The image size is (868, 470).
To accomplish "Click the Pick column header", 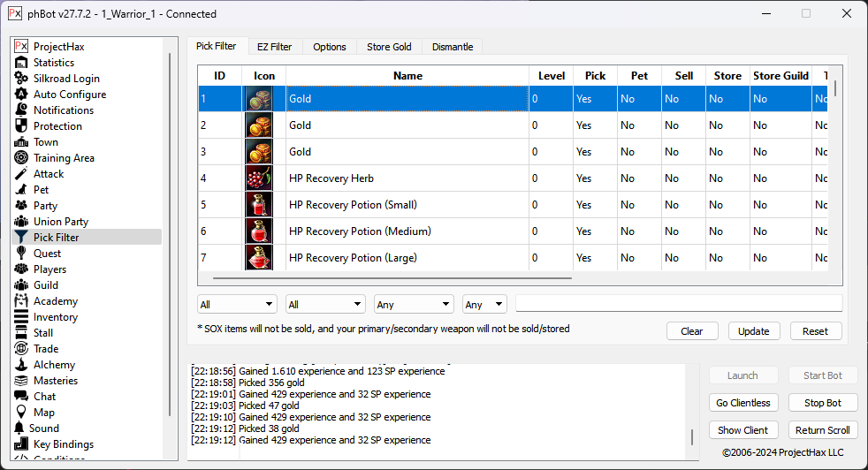I will point(595,76).
